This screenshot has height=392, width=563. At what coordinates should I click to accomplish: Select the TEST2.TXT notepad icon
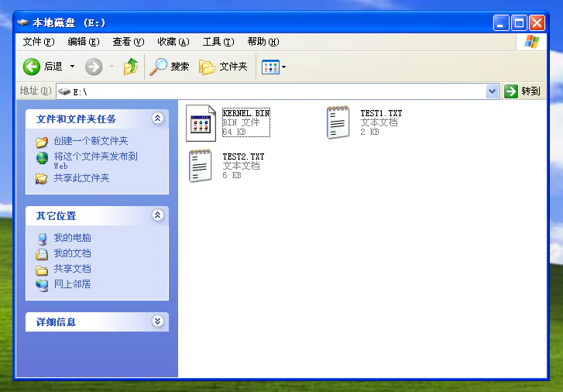[x=200, y=166]
